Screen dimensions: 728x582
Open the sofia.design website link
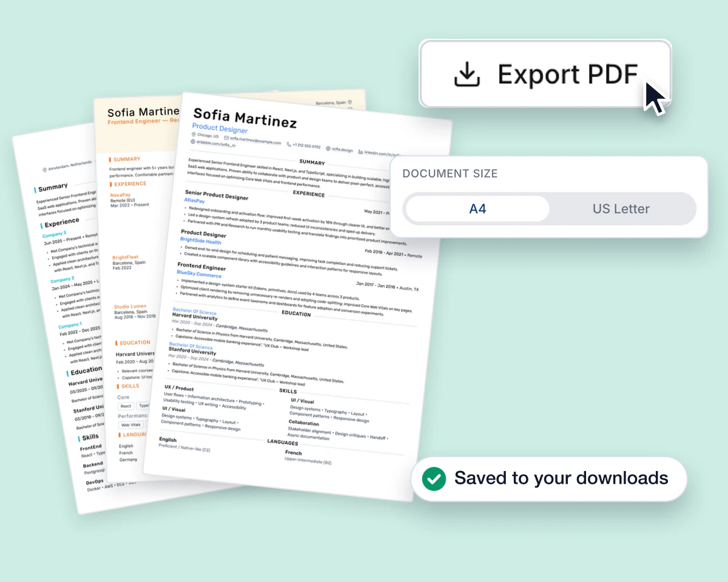click(342, 149)
